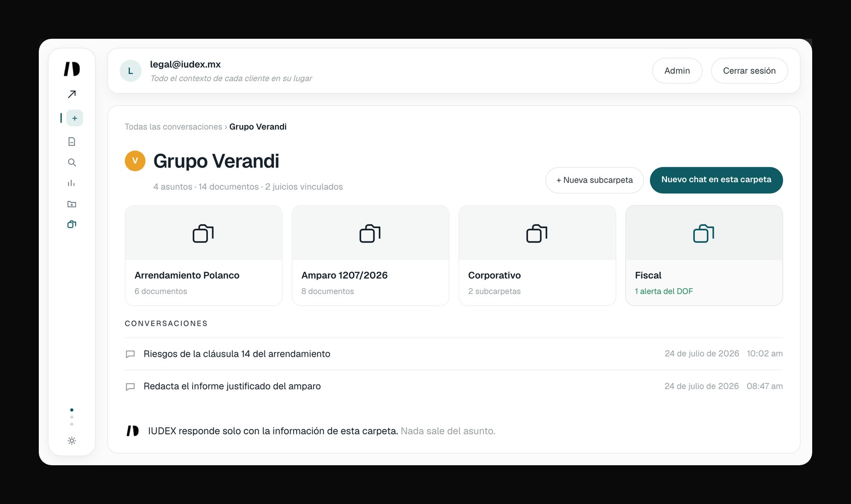
Task: Open the Amparo 1207/2026 card title
Action: click(x=345, y=275)
